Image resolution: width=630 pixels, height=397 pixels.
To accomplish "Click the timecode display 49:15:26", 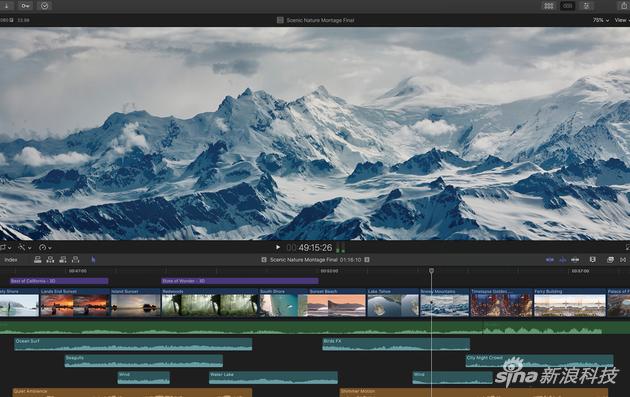I will coord(310,248).
